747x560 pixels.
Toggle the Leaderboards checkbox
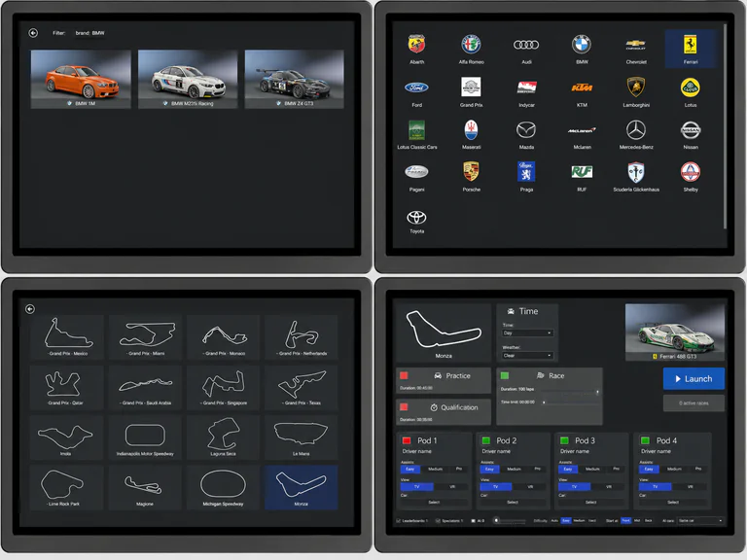(398, 520)
